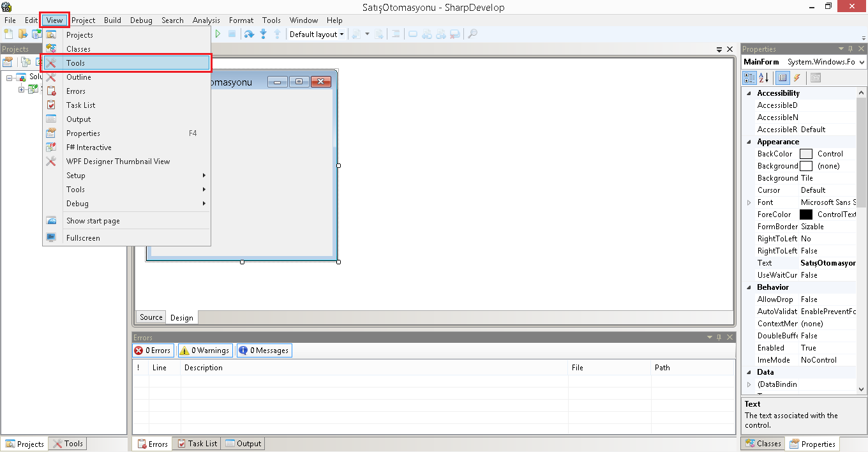Select Show start page menu entry
This screenshot has width=868, height=452.
pos(127,221)
